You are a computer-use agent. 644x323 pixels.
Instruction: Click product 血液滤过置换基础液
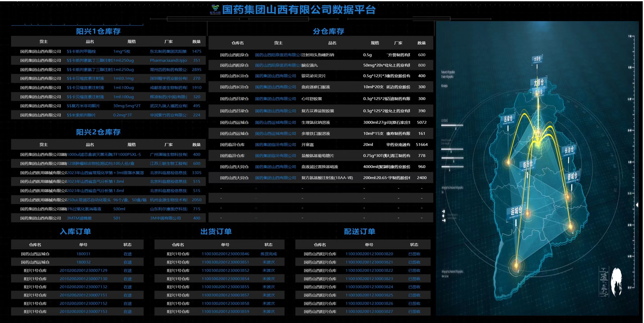(x=320, y=167)
